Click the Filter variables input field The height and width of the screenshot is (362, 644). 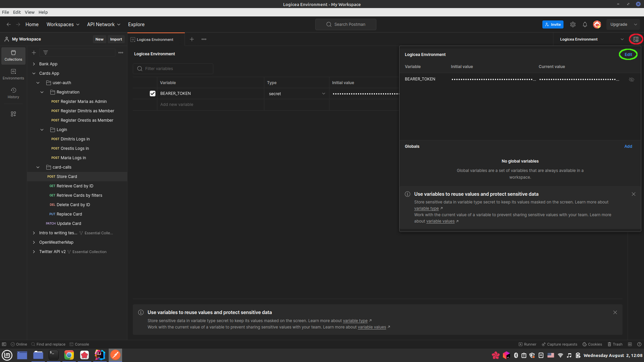click(x=178, y=69)
